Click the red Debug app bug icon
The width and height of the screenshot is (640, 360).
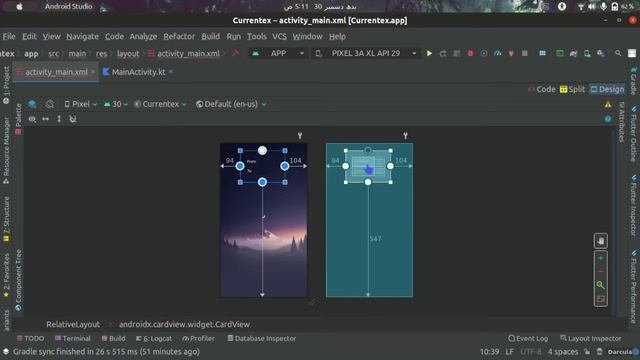(470, 53)
